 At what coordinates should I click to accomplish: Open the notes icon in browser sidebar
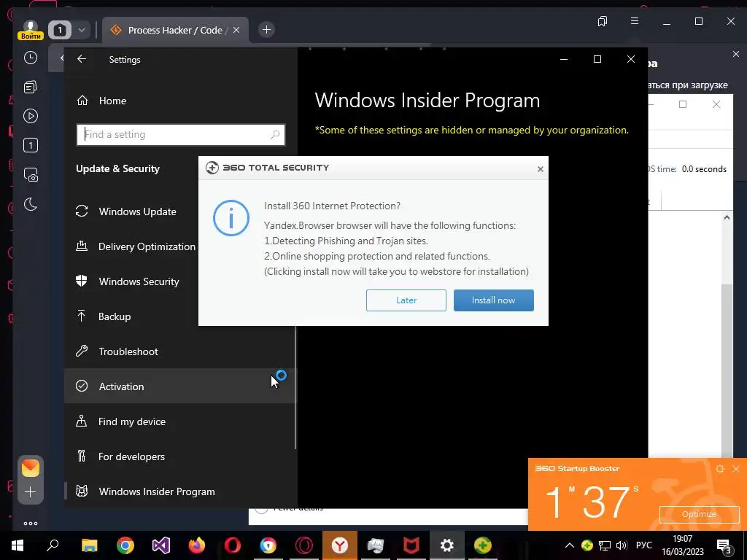pyautogui.click(x=31, y=87)
